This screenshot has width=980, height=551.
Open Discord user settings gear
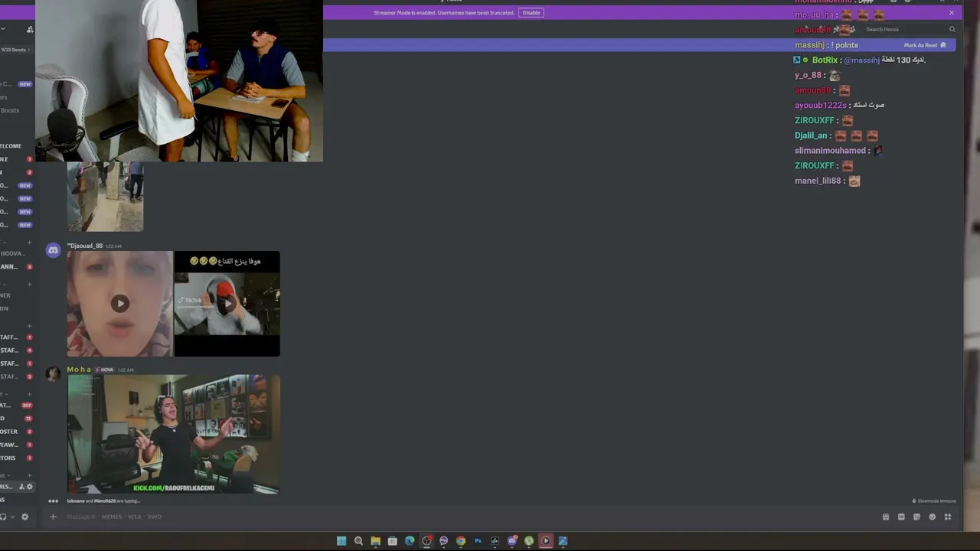[24, 517]
